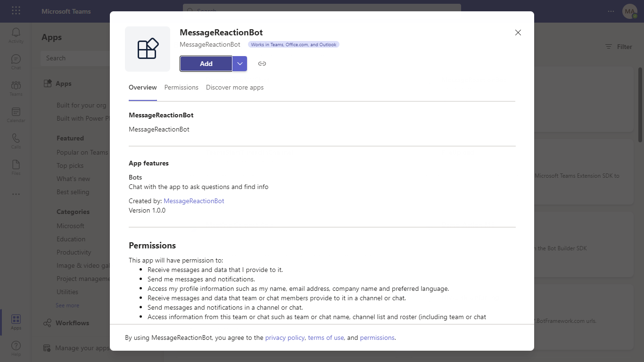Image resolution: width=644 pixels, height=362 pixels.
Task: Show more apps ellipsis in rail
Action: click(16, 194)
